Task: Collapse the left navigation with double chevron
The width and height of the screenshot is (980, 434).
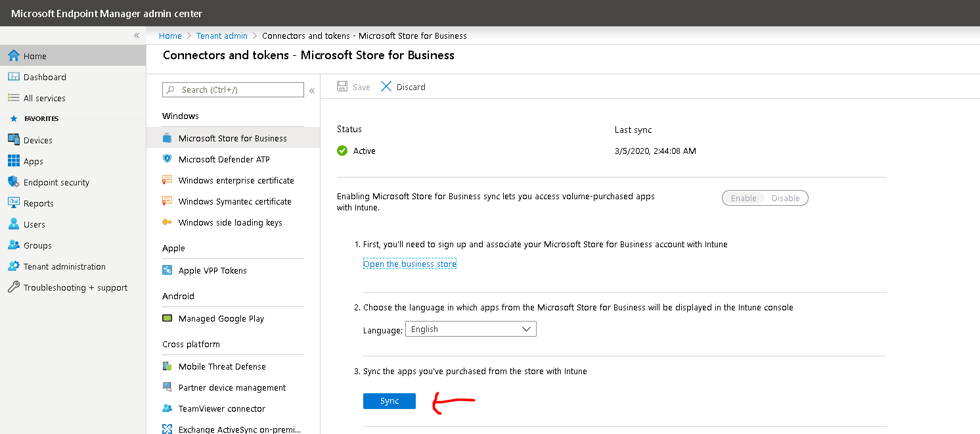Action: [137, 36]
